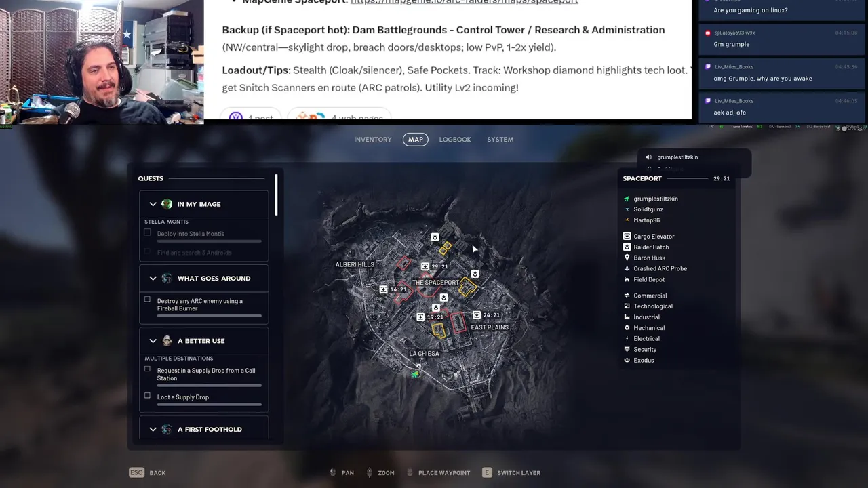The height and width of the screenshot is (488, 868).
Task: Open the Logbook tab
Action: (x=455, y=140)
